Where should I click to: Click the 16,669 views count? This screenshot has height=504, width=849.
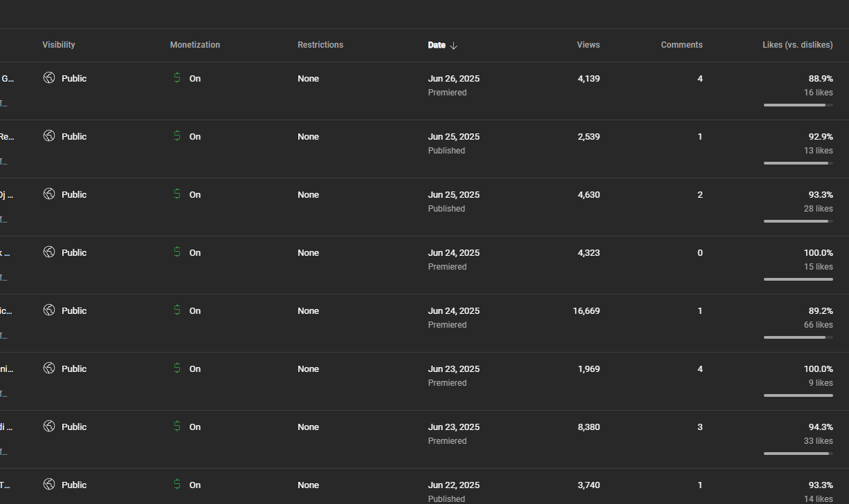(x=587, y=311)
